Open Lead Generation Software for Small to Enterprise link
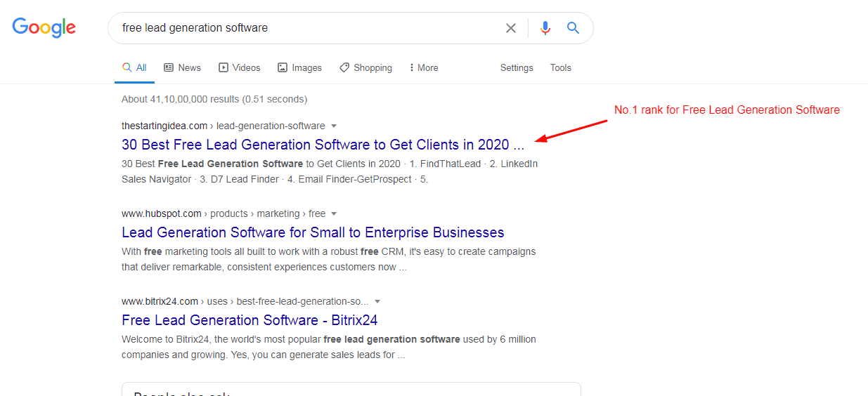 (313, 232)
